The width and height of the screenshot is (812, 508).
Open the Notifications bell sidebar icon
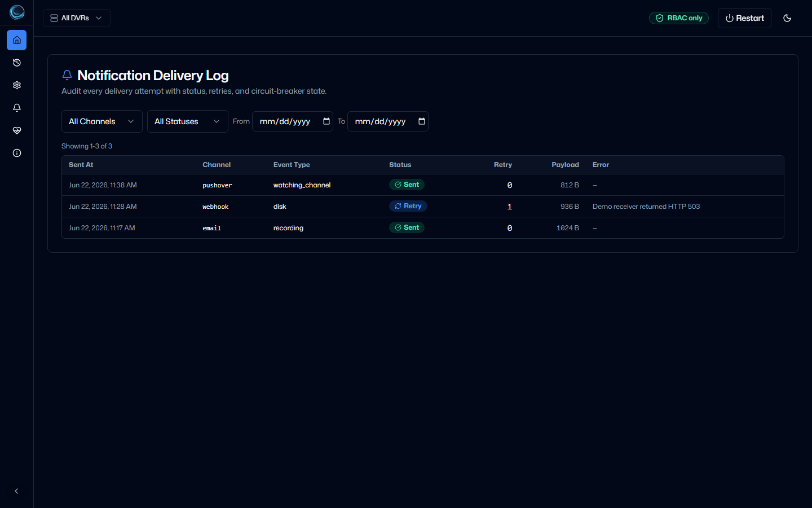point(17,108)
